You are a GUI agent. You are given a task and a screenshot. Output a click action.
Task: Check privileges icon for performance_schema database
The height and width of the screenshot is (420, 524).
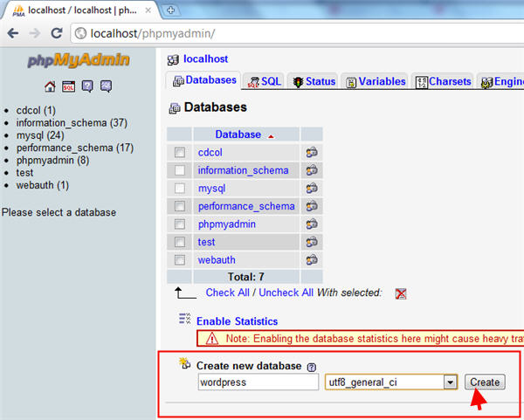click(312, 206)
